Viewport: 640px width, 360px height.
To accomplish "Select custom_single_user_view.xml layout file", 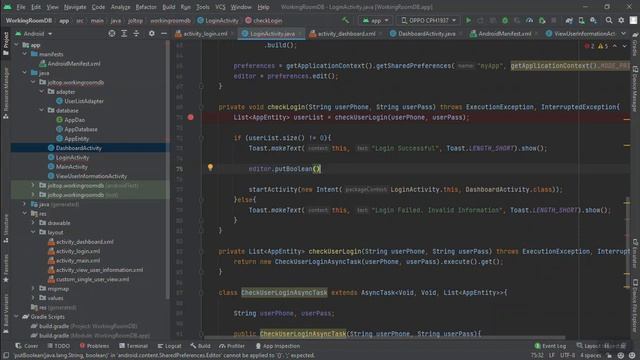I will coord(92,279).
